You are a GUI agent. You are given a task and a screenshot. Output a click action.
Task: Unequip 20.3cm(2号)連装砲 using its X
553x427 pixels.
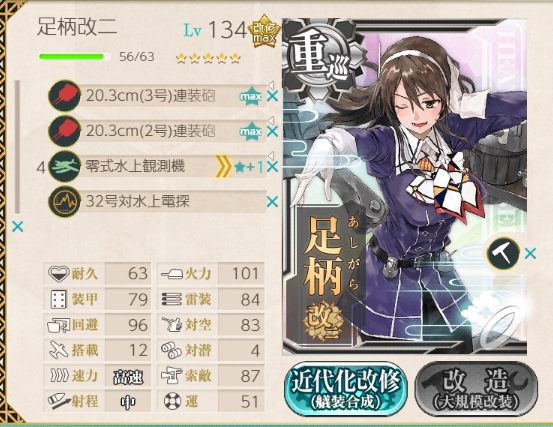click(272, 132)
